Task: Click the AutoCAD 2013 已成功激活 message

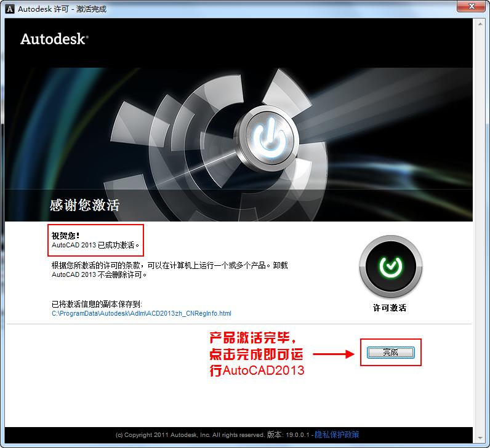Action: coord(95,245)
